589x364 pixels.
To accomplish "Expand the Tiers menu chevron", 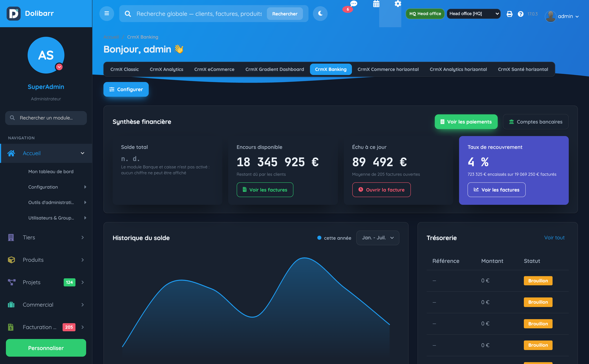I will tap(82, 237).
